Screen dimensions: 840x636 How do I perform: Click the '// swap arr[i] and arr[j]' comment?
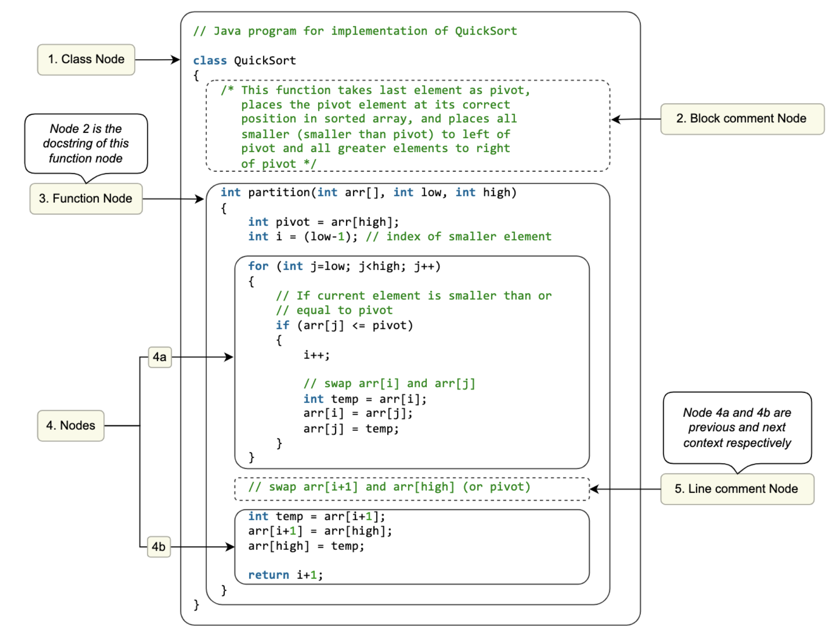[x=389, y=383]
